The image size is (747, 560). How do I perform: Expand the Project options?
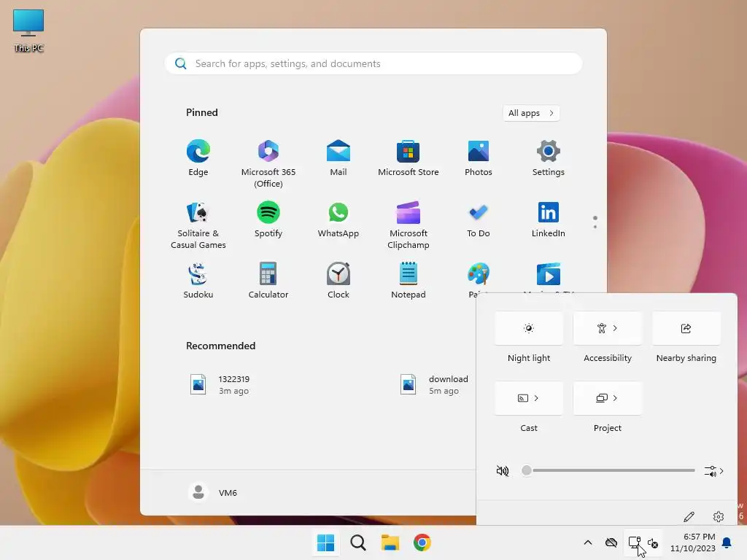coord(608,398)
